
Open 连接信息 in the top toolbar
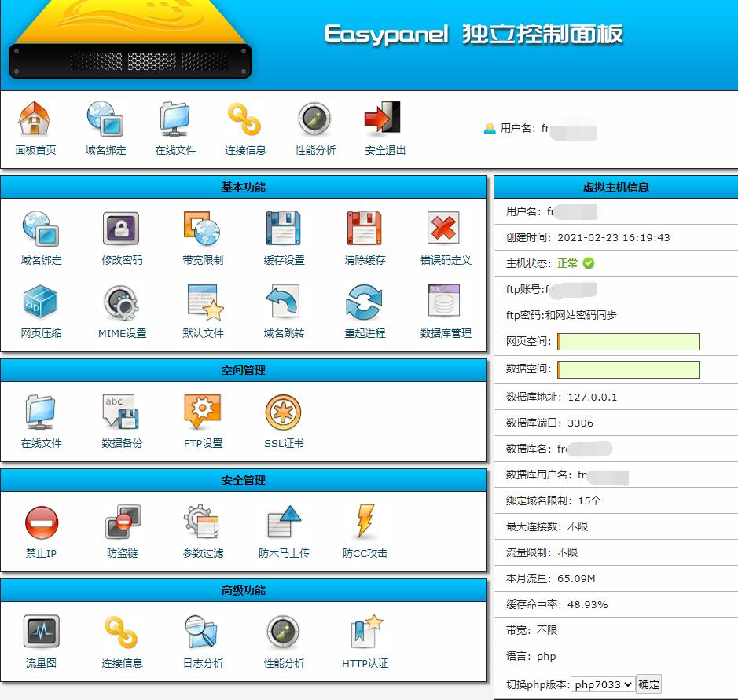244,119
